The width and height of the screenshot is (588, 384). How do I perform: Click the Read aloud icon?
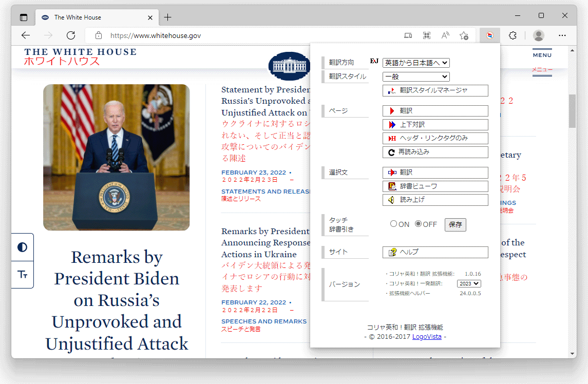pyautogui.click(x=445, y=35)
